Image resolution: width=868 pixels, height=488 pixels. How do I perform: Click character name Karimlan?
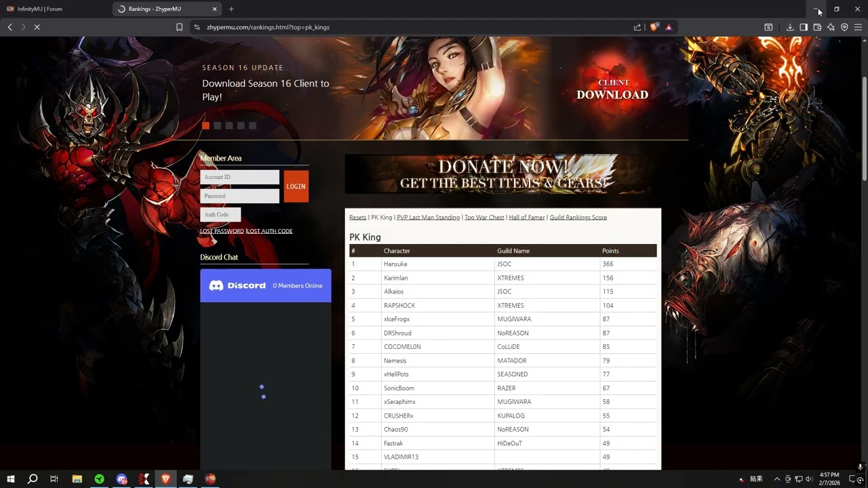pos(395,278)
